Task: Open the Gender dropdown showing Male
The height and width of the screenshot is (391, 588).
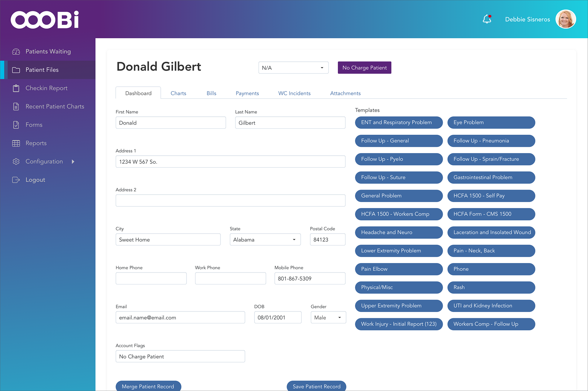Action: (x=328, y=318)
